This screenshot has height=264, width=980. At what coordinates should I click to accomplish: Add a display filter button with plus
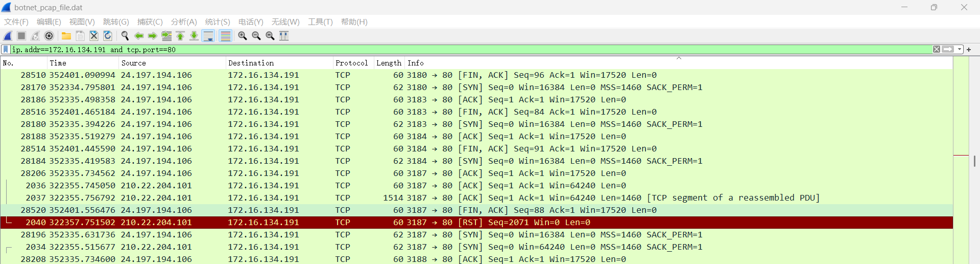[969, 50]
